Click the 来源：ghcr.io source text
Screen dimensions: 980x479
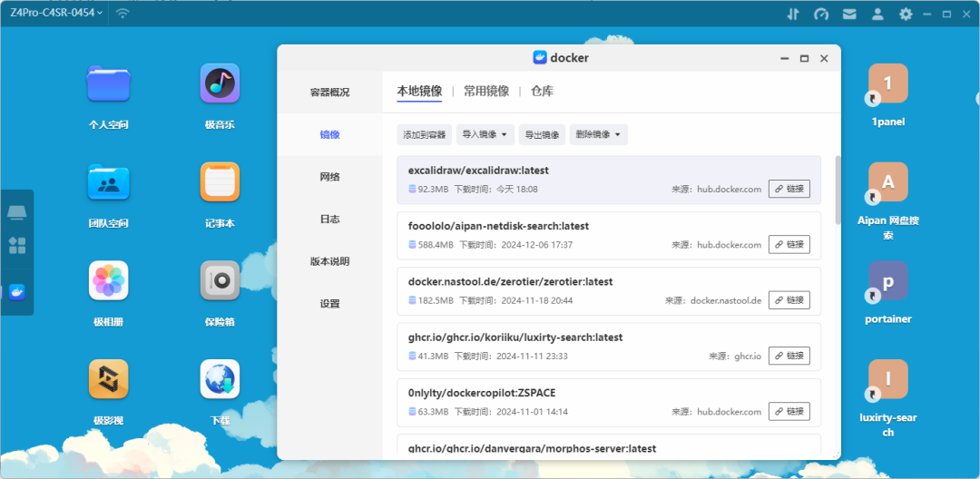point(735,356)
